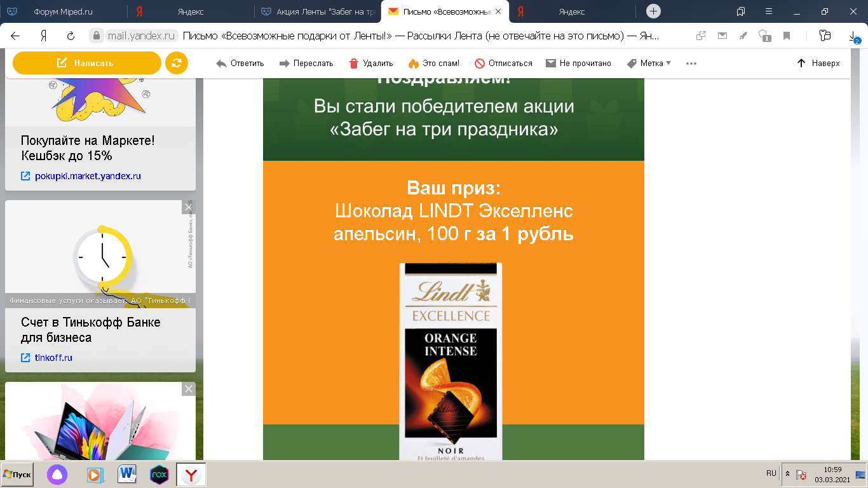Screen dimensions: 868x488
Task: Click the Yandex Browser taskbar icon
Action: tap(191, 475)
